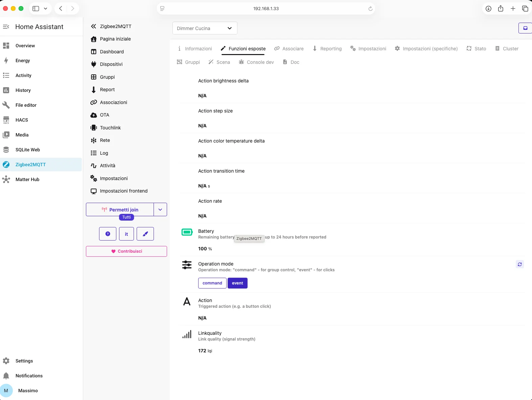Screen dimensions: 532x400
Task: Switch to Doc tab
Action: 291,62
